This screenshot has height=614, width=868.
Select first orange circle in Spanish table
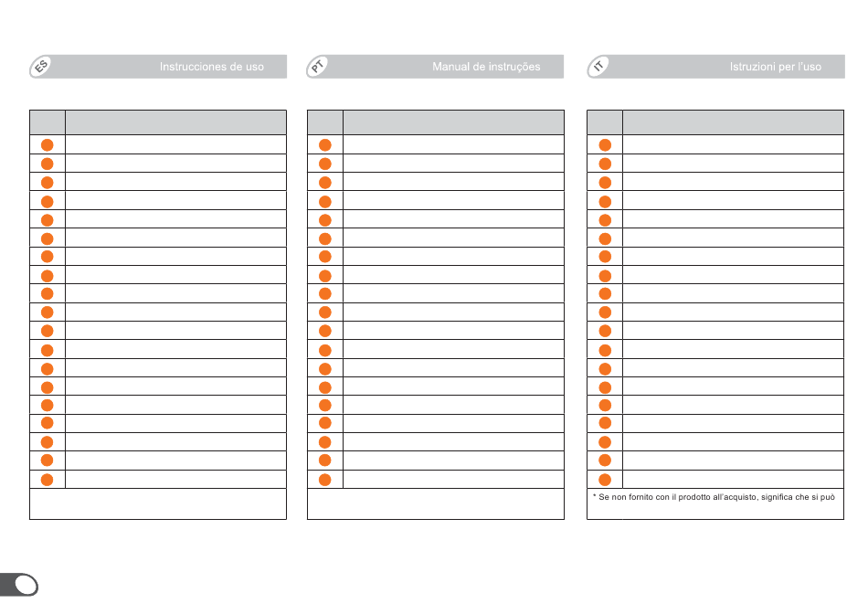pos(48,144)
